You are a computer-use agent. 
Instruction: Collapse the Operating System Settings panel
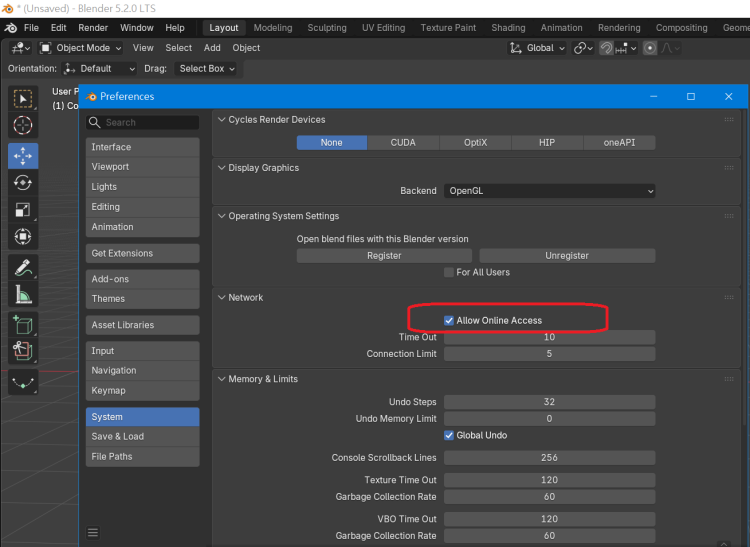(x=221, y=216)
